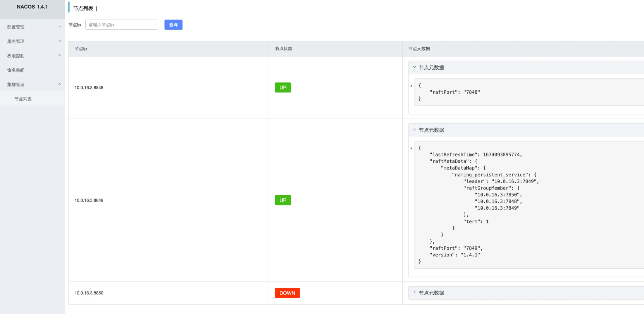
Task: Click the raftPort 7848 JSON block
Action: pyautogui.click(x=454, y=92)
